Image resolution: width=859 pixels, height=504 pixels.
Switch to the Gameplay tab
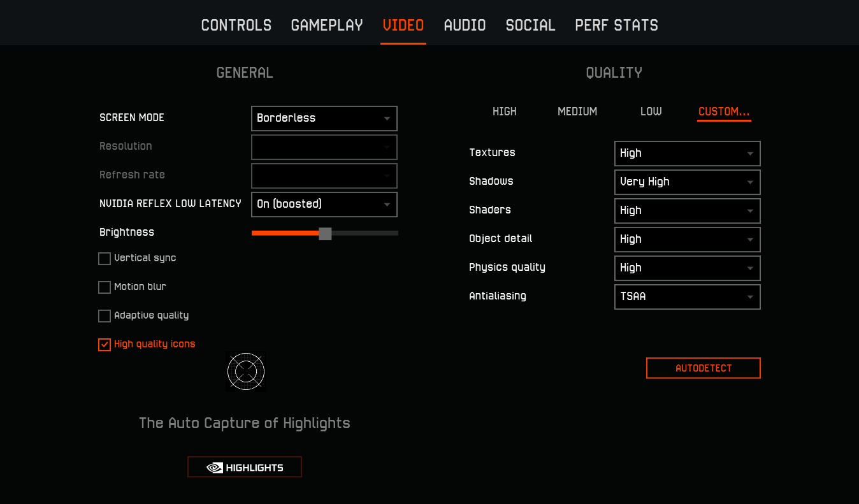[x=327, y=25]
